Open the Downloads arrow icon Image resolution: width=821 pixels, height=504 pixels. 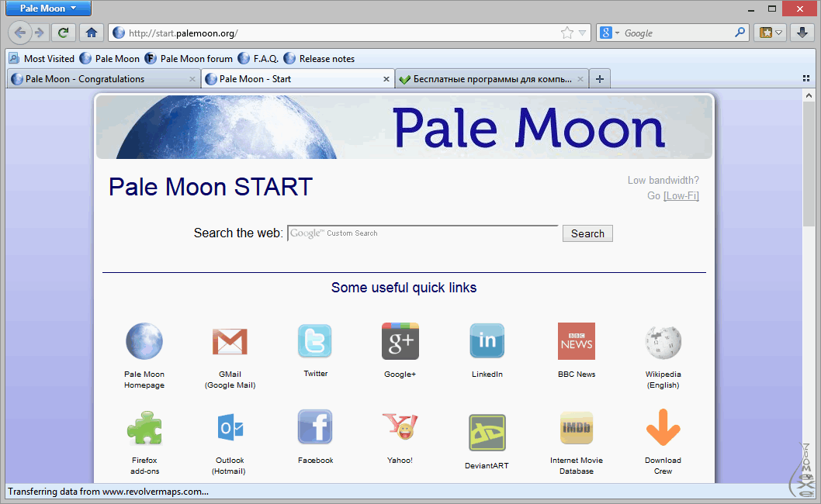point(804,33)
